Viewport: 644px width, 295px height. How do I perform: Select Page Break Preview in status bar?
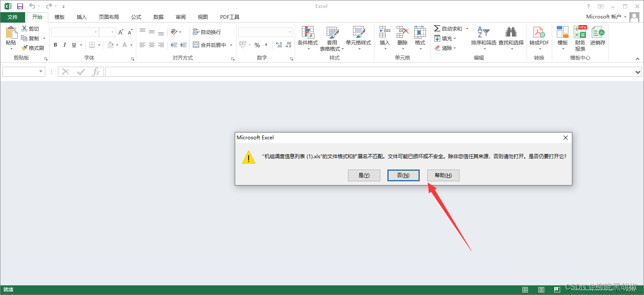click(x=557, y=290)
